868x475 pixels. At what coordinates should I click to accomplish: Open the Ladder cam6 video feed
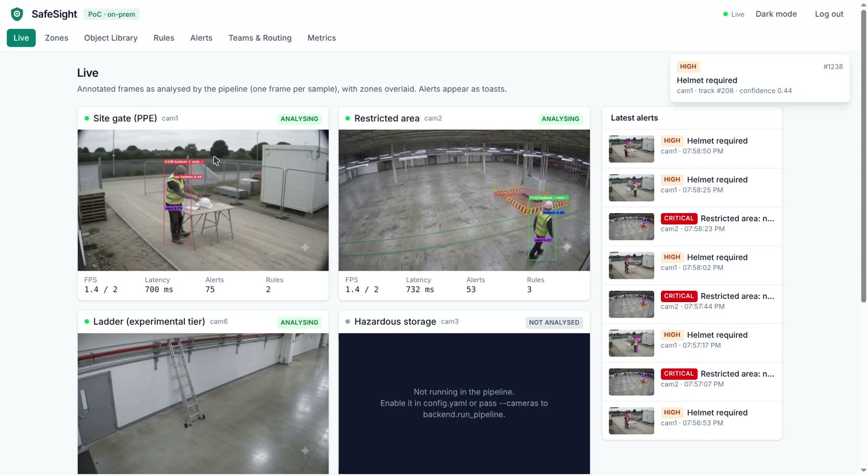coord(203,403)
